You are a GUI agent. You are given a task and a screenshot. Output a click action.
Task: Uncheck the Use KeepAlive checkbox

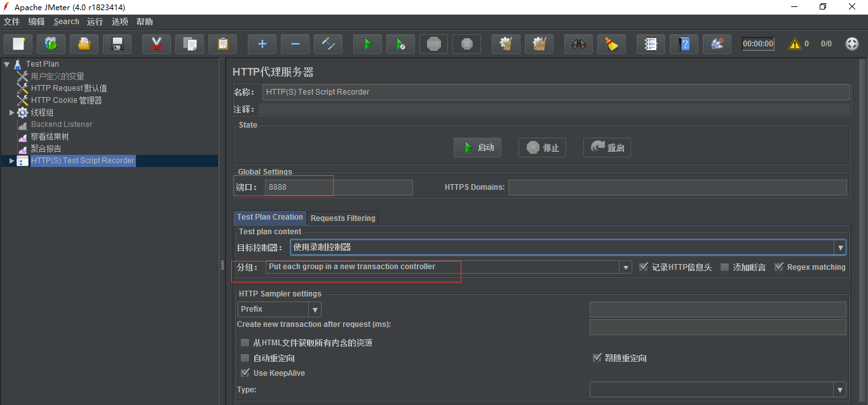tap(245, 373)
